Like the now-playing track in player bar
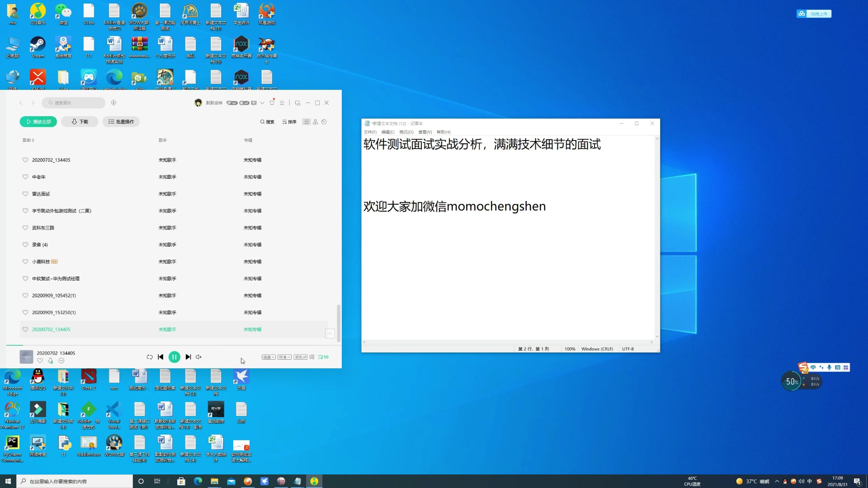This screenshot has height=488, width=868. (40, 361)
